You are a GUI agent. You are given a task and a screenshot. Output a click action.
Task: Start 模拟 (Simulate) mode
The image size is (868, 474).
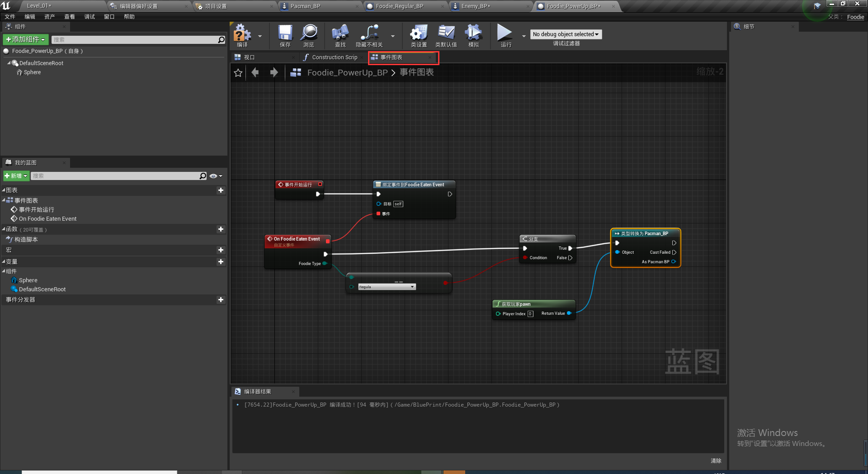(x=473, y=35)
